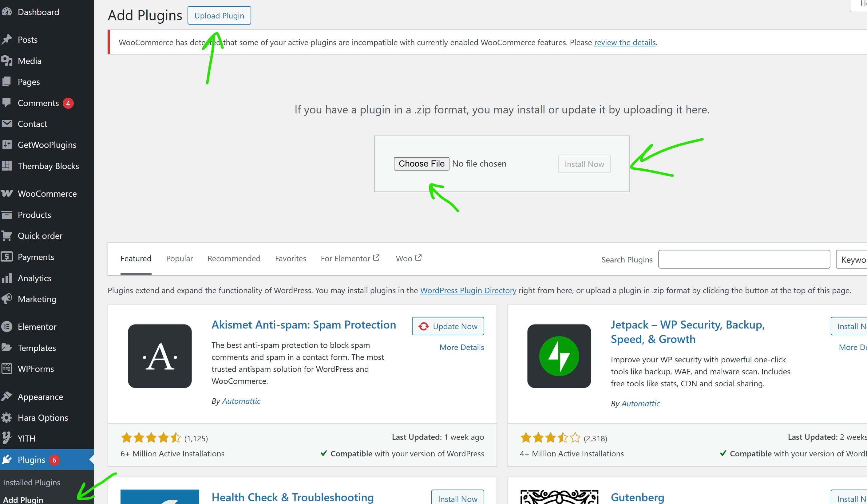This screenshot has height=504, width=867.
Task: Click the Akismet plugin logo thumbnail
Action: click(x=160, y=356)
